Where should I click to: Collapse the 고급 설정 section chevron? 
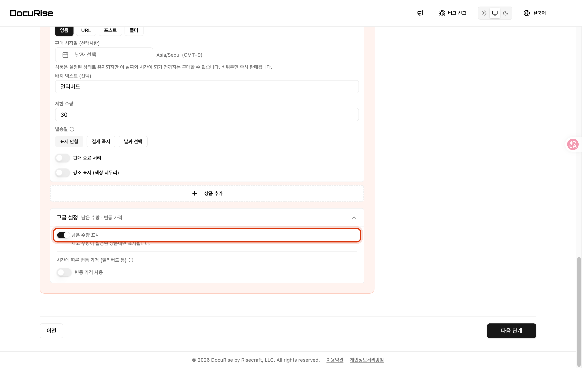pos(354,218)
